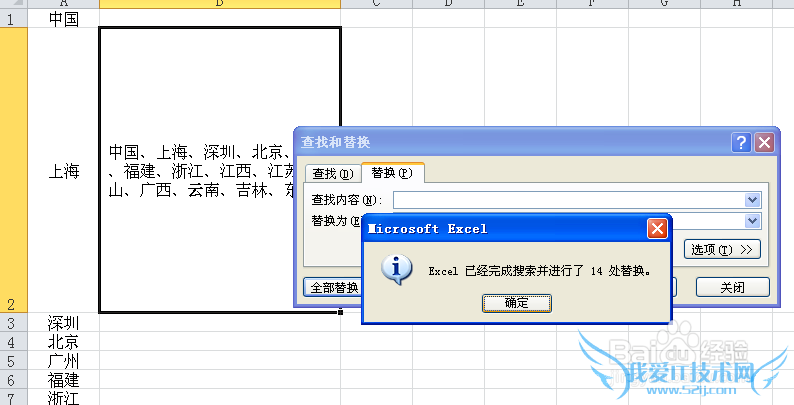
Task: Select row 1 header
Action: tap(14, 19)
